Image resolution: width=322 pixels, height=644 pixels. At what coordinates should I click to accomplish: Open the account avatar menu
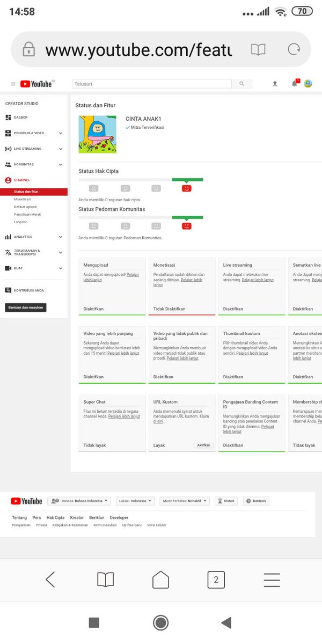[308, 83]
